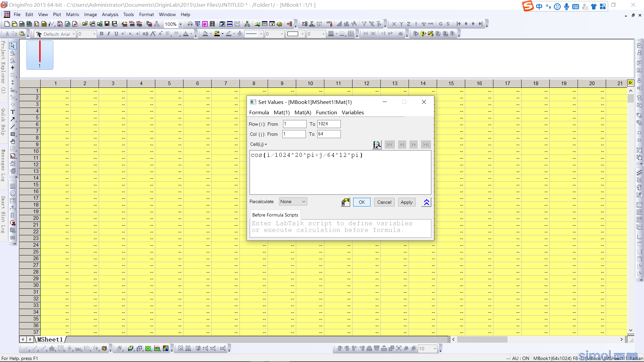
Task: Click the microphone icon in IME bar
Action: point(566,6)
